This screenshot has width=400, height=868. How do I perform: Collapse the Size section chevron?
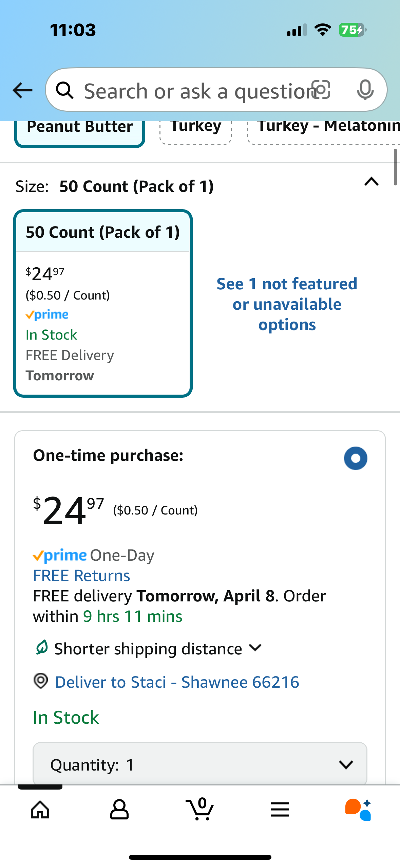click(x=372, y=182)
